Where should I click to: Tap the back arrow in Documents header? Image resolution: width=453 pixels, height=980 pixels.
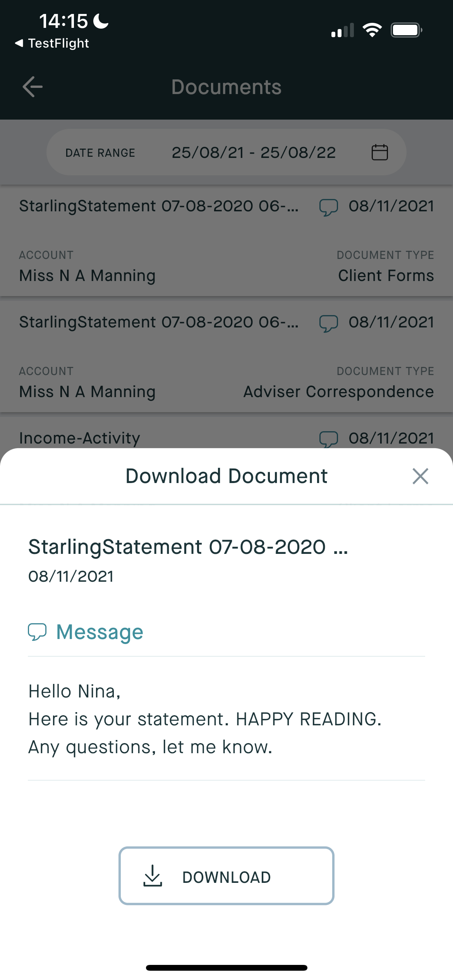33,87
